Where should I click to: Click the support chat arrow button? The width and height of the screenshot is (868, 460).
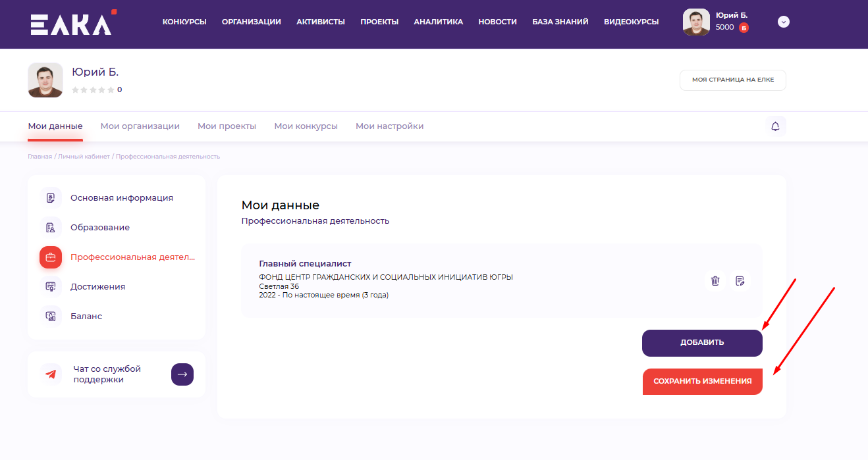click(182, 374)
